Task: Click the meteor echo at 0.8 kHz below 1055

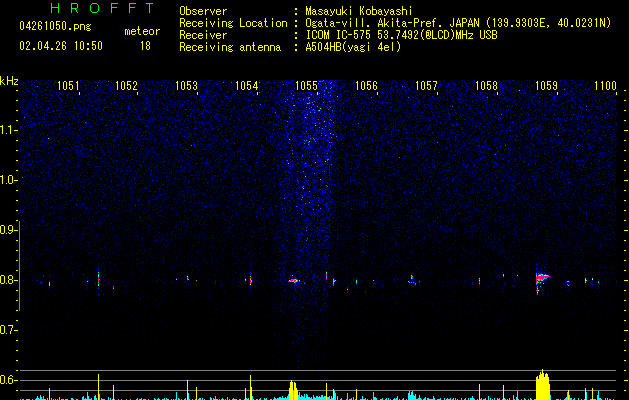Action: pyautogui.click(x=294, y=280)
